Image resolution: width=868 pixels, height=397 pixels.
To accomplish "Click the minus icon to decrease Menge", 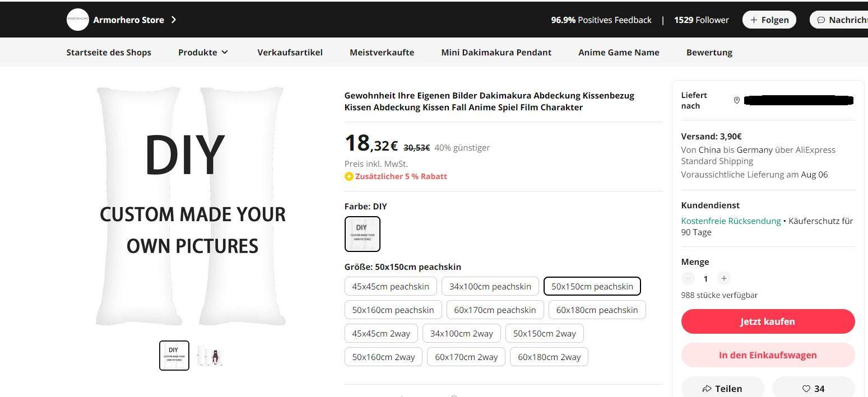I will point(688,278).
